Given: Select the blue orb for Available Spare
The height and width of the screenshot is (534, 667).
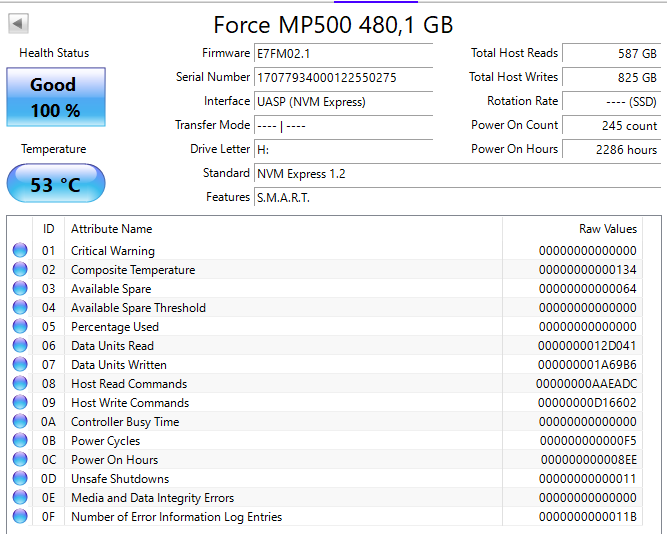Looking at the screenshot, I should tap(20, 289).
